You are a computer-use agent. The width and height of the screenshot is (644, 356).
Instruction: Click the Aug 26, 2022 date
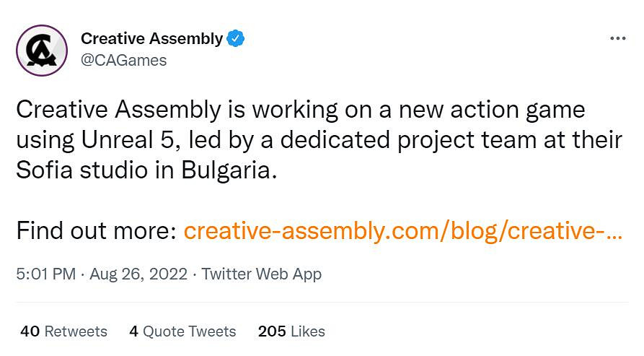[138, 274]
